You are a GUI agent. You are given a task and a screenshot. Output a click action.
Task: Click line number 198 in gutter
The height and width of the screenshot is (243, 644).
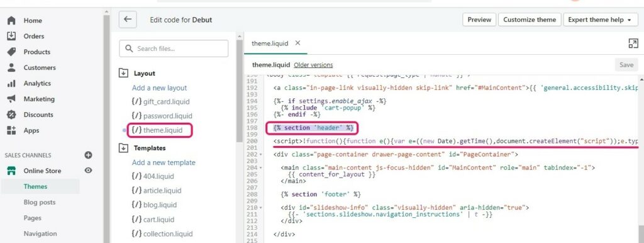point(252,128)
